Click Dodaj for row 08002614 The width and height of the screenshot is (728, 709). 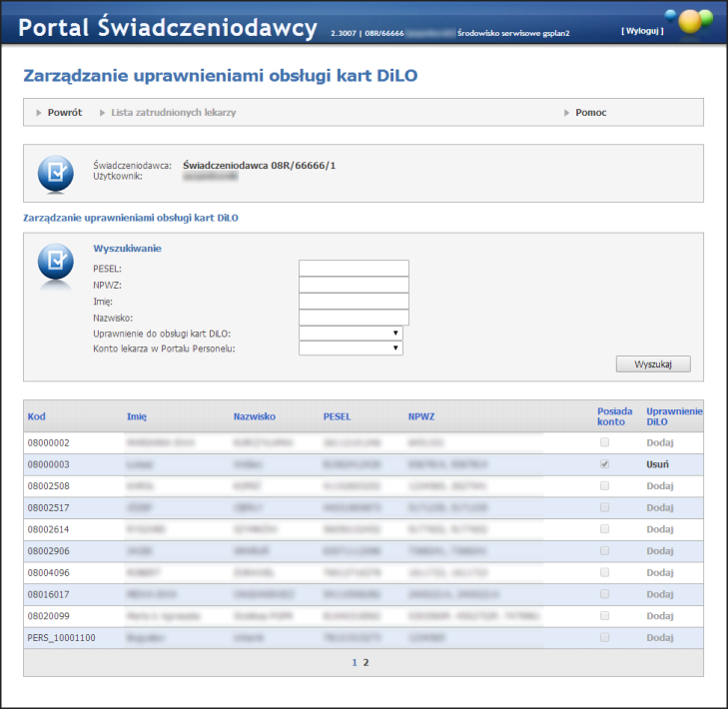point(660,529)
